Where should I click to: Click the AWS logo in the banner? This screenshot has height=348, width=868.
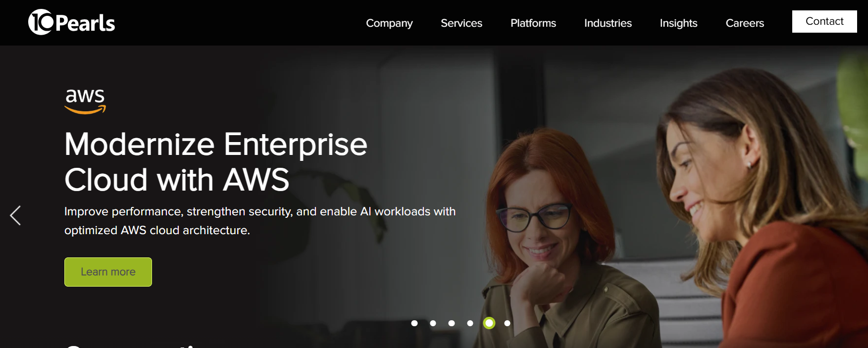85,101
